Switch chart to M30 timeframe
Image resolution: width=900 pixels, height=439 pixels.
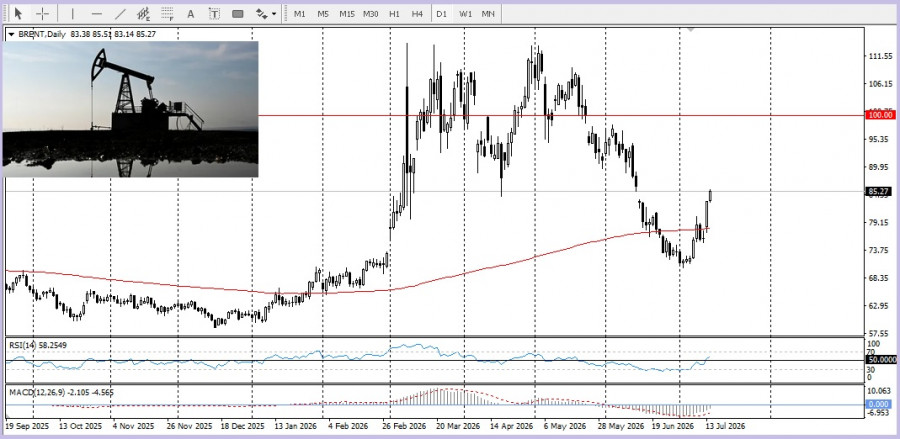[x=370, y=14]
